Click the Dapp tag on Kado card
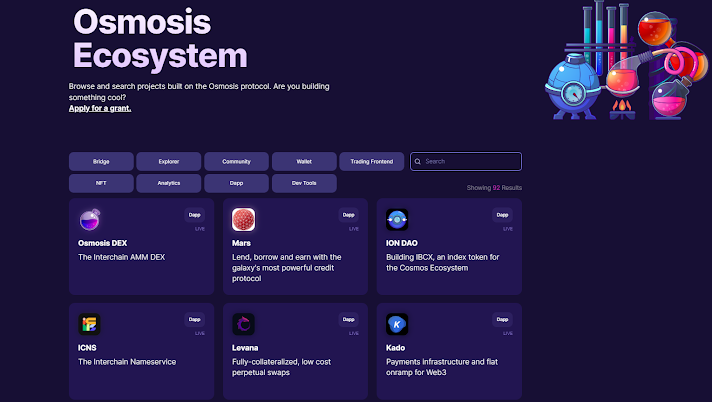The image size is (712, 402). 502,320
